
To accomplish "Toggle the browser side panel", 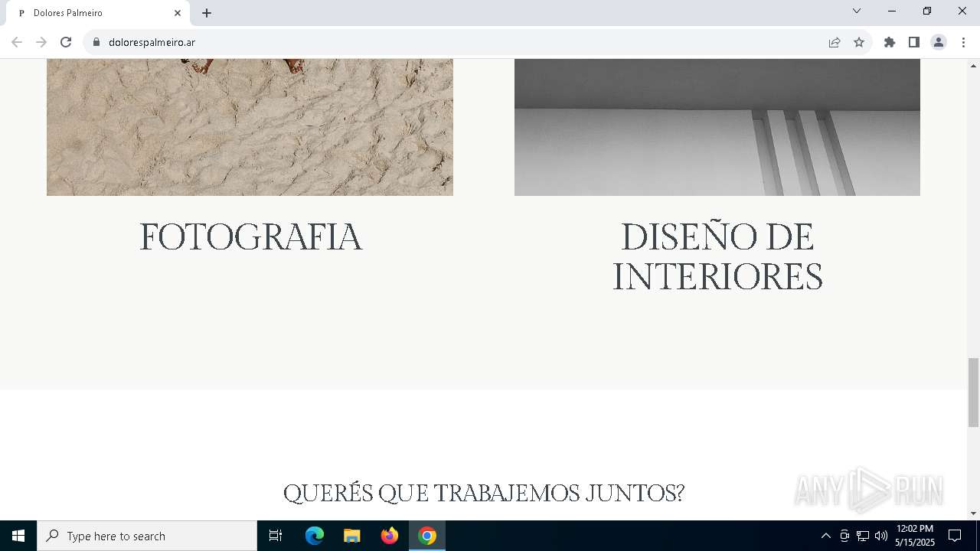I will 914,42.
